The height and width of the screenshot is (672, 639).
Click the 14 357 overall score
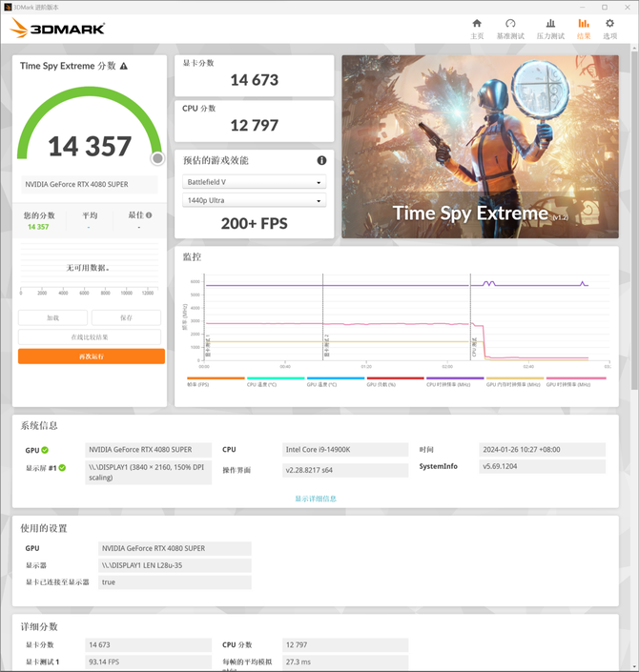point(90,146)
